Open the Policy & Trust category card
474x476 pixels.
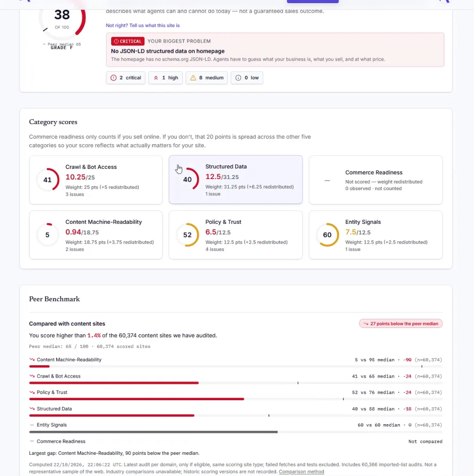[x=236, y=235]
